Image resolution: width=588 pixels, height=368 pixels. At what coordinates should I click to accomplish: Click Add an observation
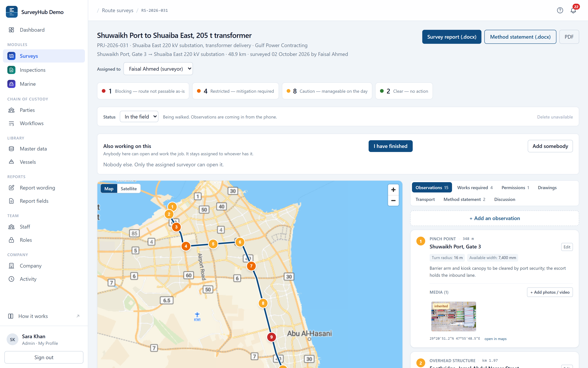(x=494, y=218)
